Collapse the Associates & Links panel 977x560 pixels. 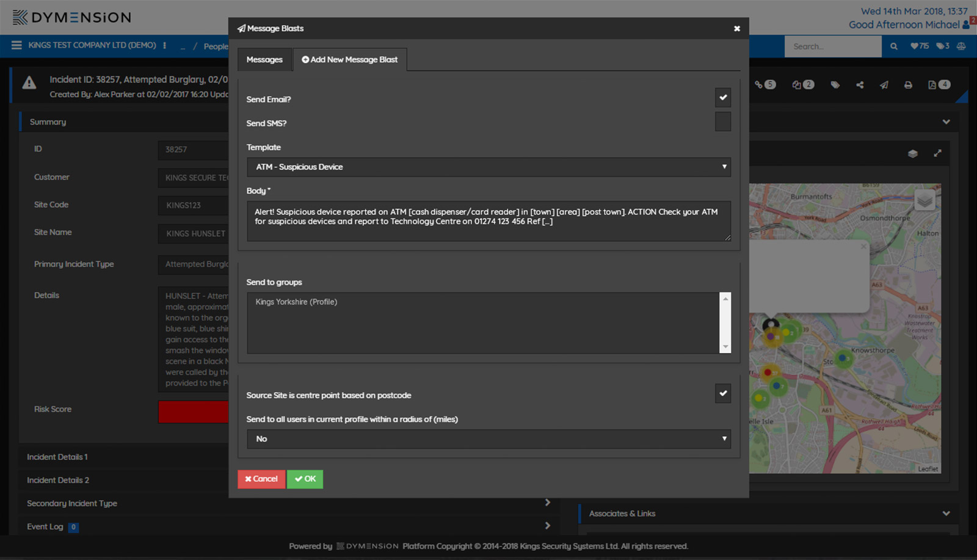click(946, 514)
